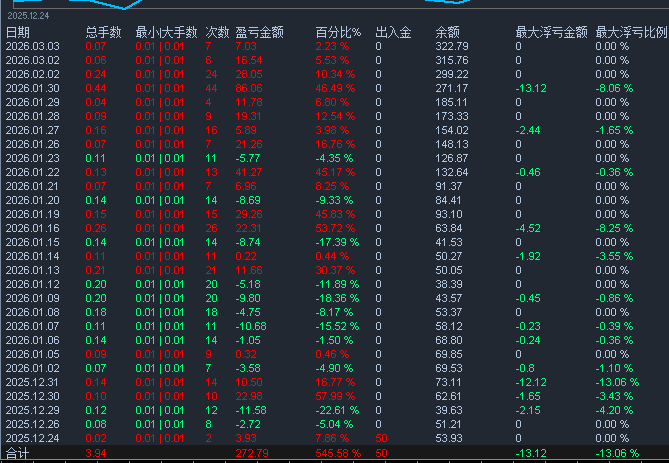Sort by the 总手数 column header
This screenshot has height=463, width=669.
[103, 33]
